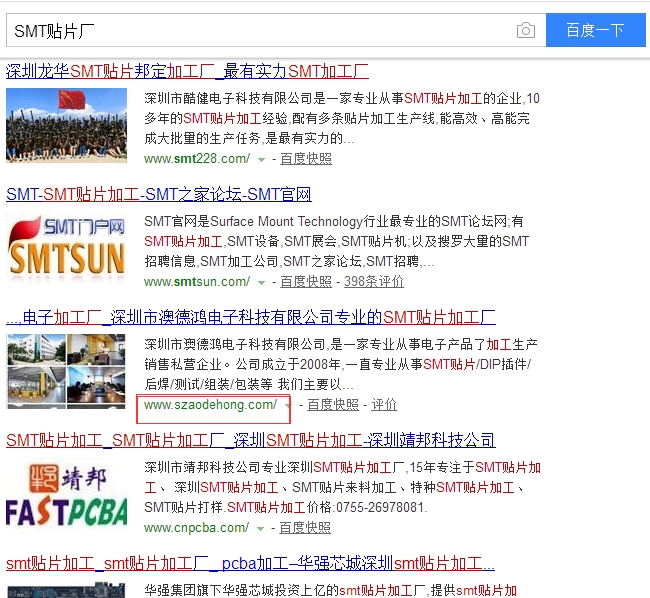The image size is (650, 598).
Task: Open the flag group photo thumbnail
Action: [66, 125]
